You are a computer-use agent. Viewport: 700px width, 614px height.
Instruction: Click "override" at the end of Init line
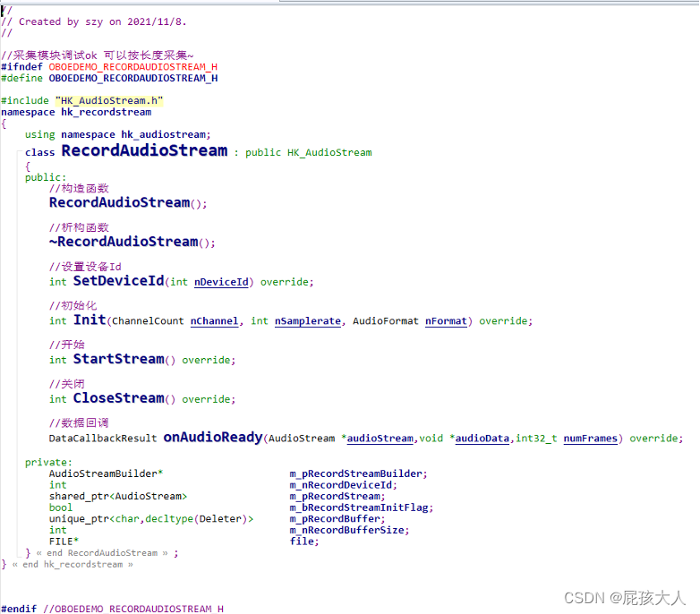click(x=504, y=321)
